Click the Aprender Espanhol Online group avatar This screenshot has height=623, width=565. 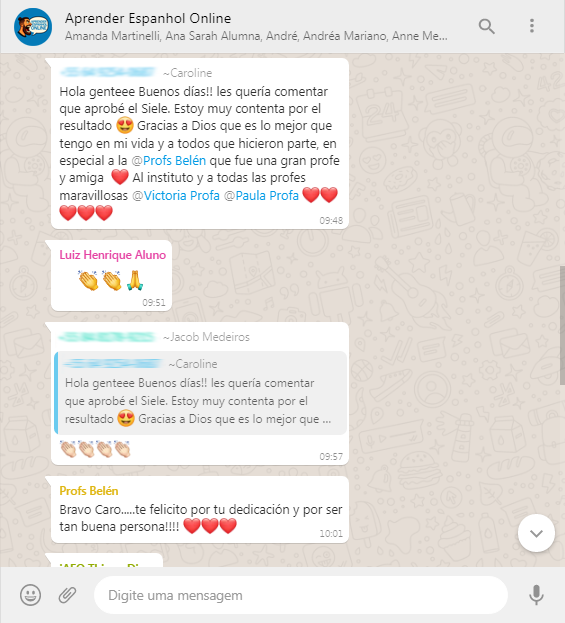tap(33, 27)
